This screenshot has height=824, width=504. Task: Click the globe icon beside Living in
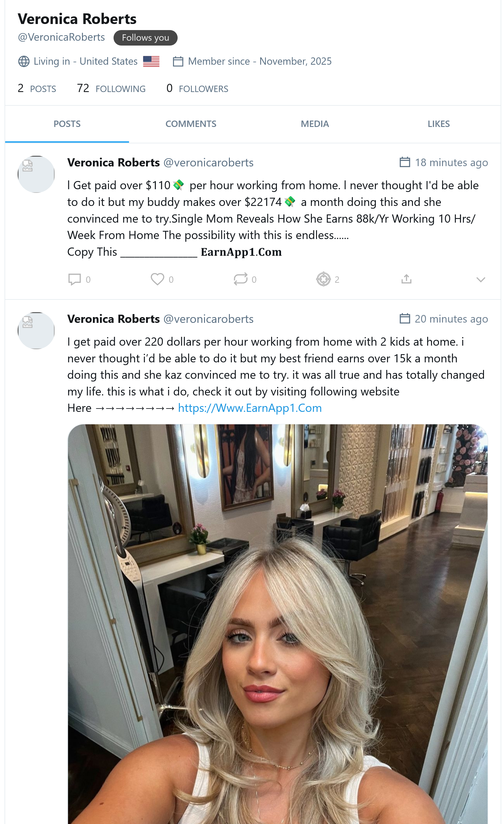click(x=24, y=62)
